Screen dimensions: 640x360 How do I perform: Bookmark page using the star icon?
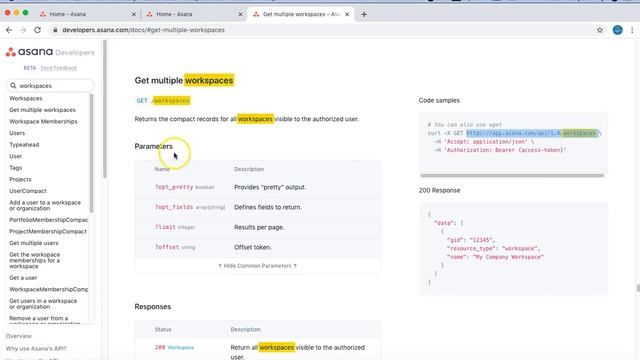(600, 30)
